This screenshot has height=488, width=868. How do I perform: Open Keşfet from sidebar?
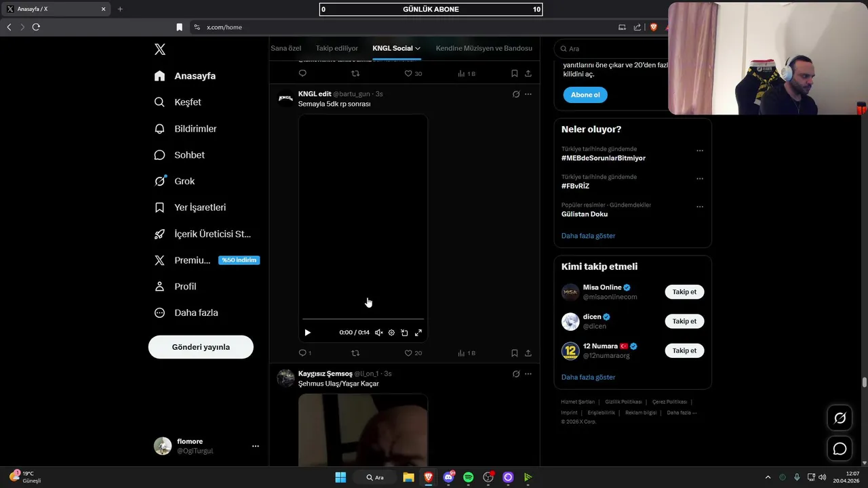coord(178,102)
